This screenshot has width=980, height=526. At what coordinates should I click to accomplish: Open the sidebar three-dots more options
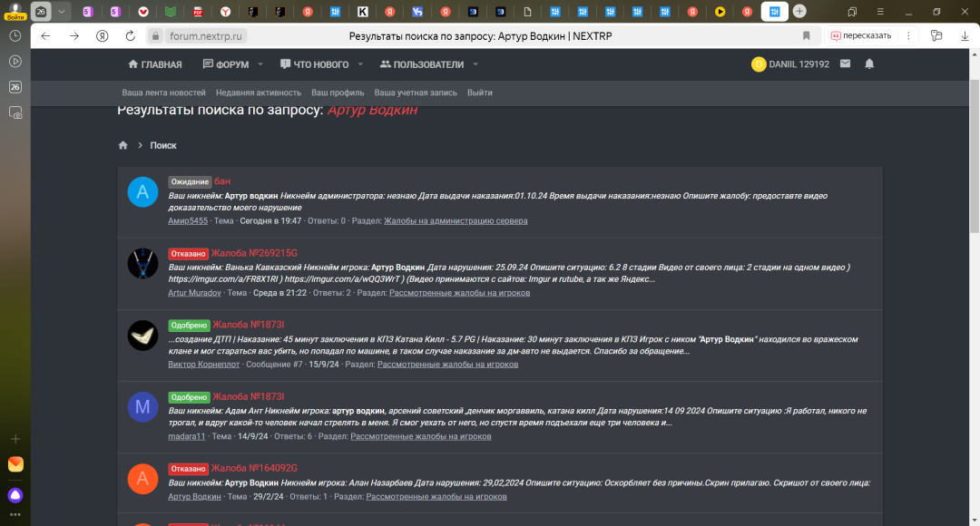(15, 515)
